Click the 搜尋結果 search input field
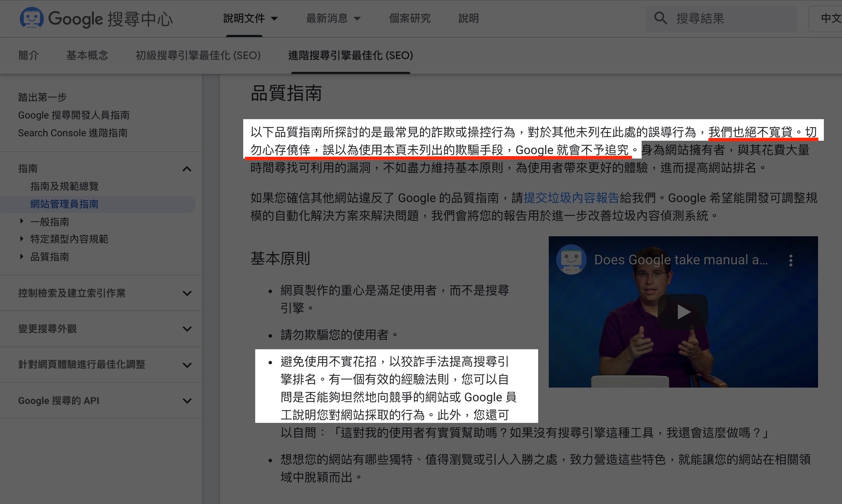 click(x=722, y=18)
